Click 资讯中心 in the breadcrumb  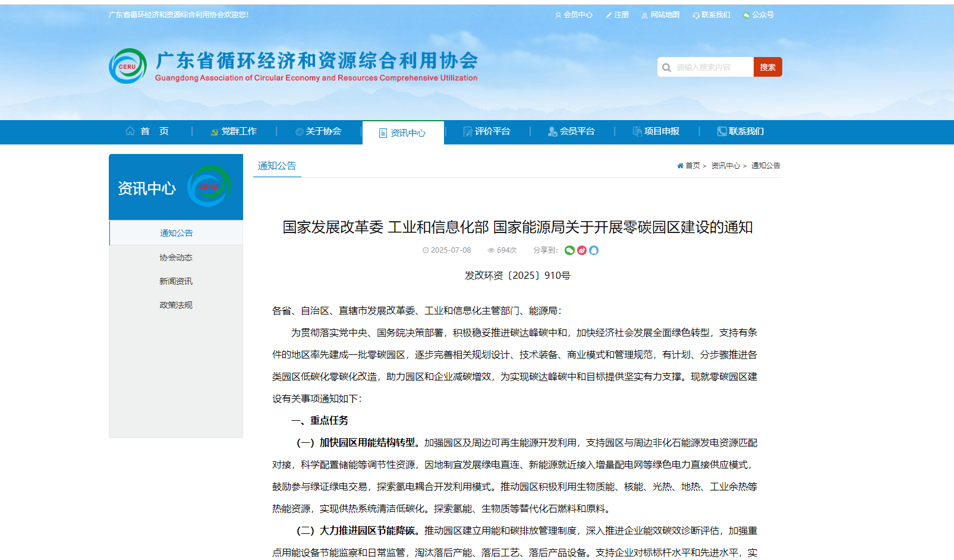click(x=726, y=166)
